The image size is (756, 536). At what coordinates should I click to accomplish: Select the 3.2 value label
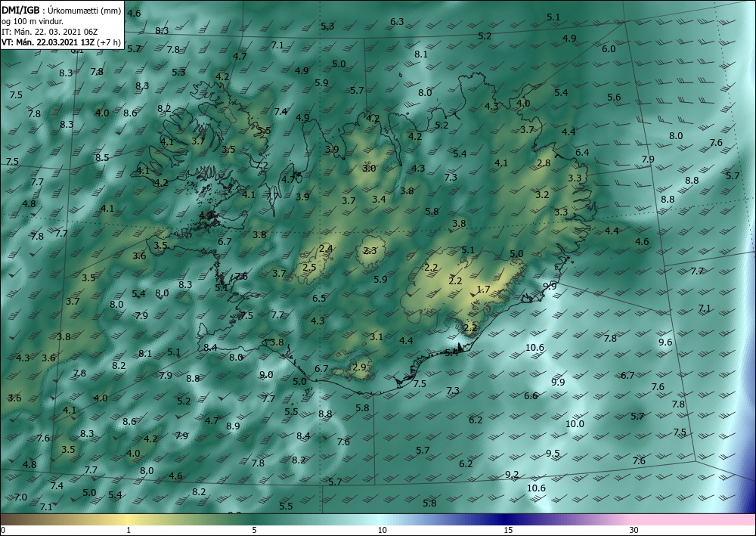click(542, 195)
